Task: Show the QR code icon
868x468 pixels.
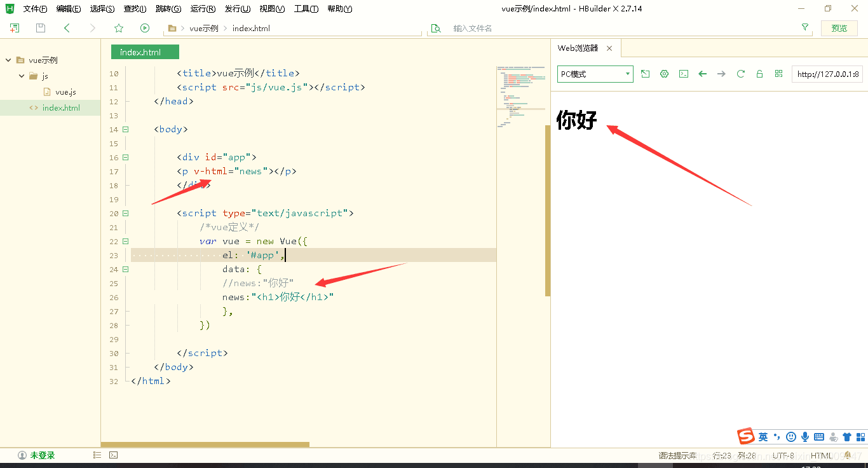Action: pyautogui.click(x=778, y=74)
